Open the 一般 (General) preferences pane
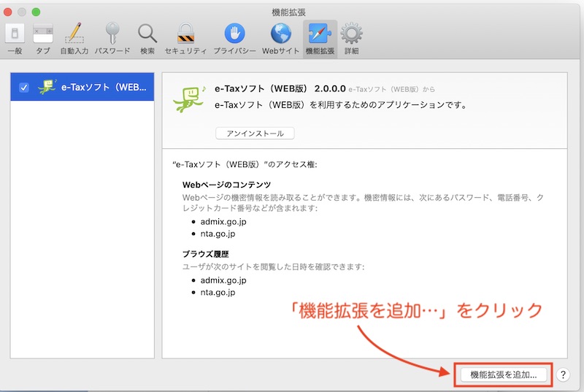Viewport: 584px width, 392px height. click(x=15, y=39)
